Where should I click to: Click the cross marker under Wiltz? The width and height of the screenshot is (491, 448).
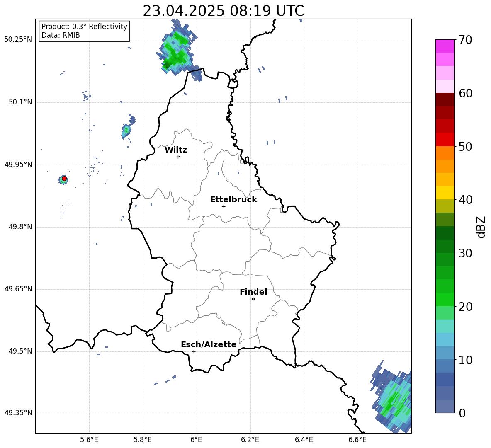[178, 157]
